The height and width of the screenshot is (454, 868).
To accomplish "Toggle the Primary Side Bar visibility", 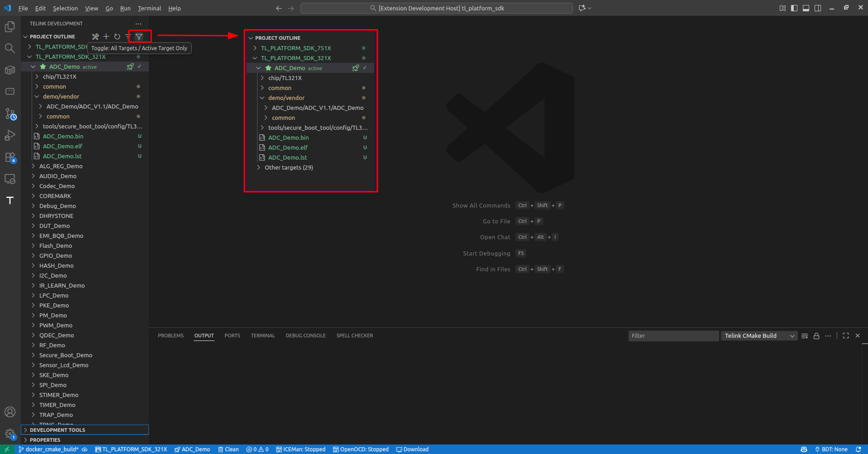I will click(x=794, y=8).
